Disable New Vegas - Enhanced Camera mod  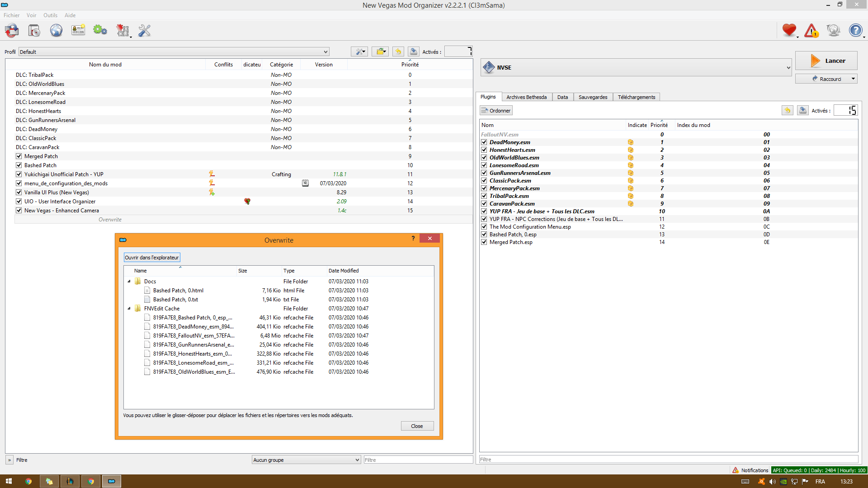19,210
